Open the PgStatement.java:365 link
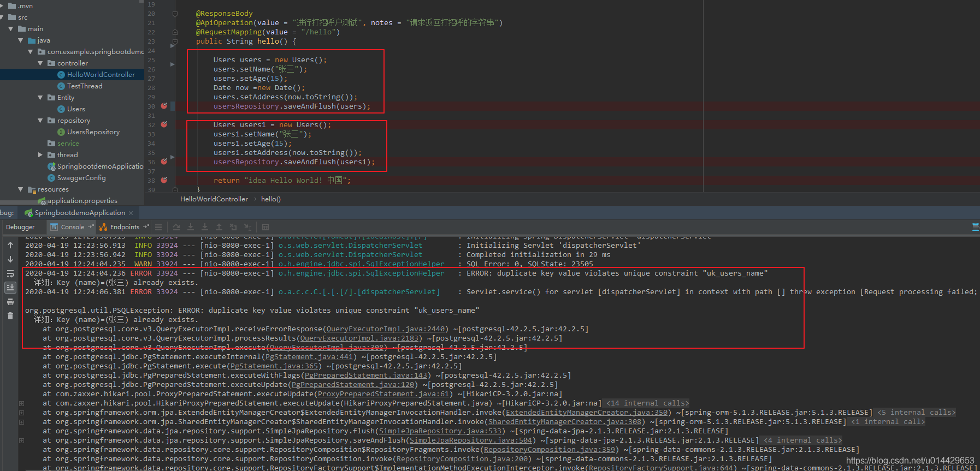Viewport: 980px width, 471px height. click(274, 366)
